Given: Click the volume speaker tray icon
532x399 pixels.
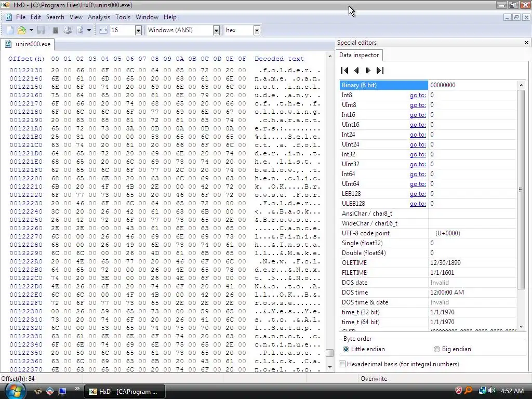Looking at the screenshot, I should point(492,391).
